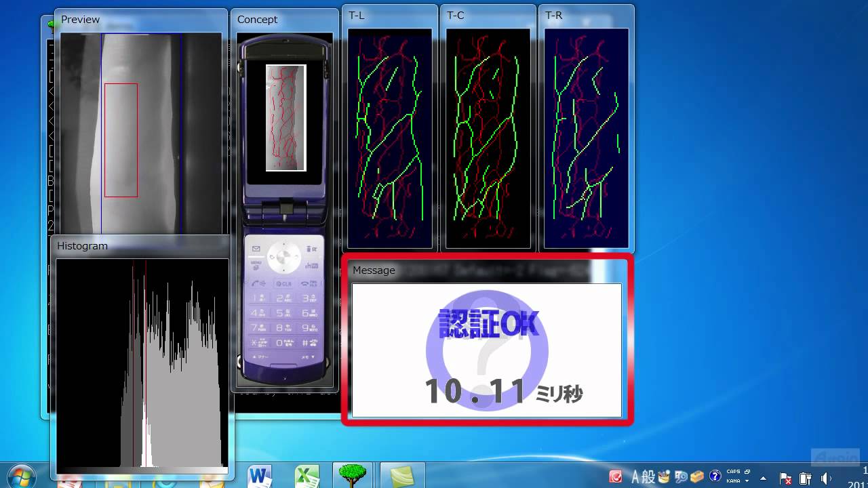Open the Windows Start menu
The height and width of the screenshot is (488, 868).
pos(21,476)
